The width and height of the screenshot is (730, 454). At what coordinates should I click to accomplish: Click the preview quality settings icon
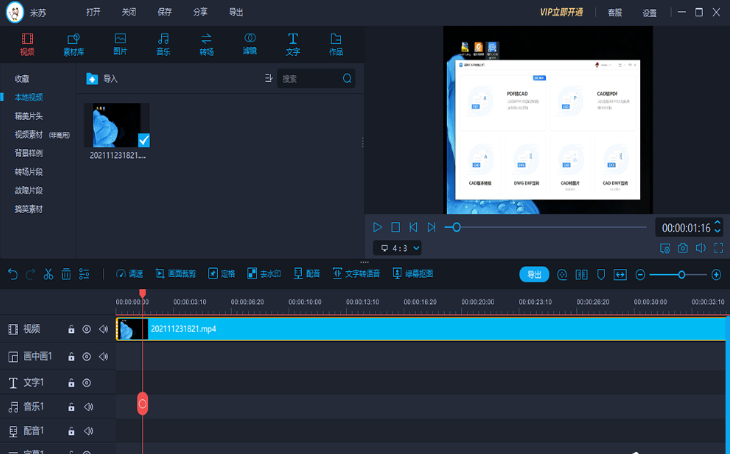coord(665,248)
